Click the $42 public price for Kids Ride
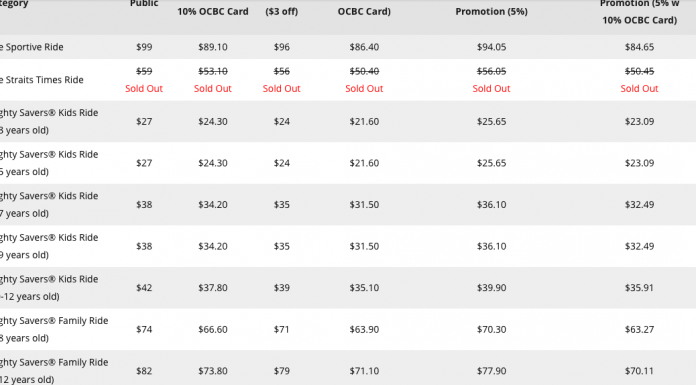696x385 pixels. [x=144, y=288]
